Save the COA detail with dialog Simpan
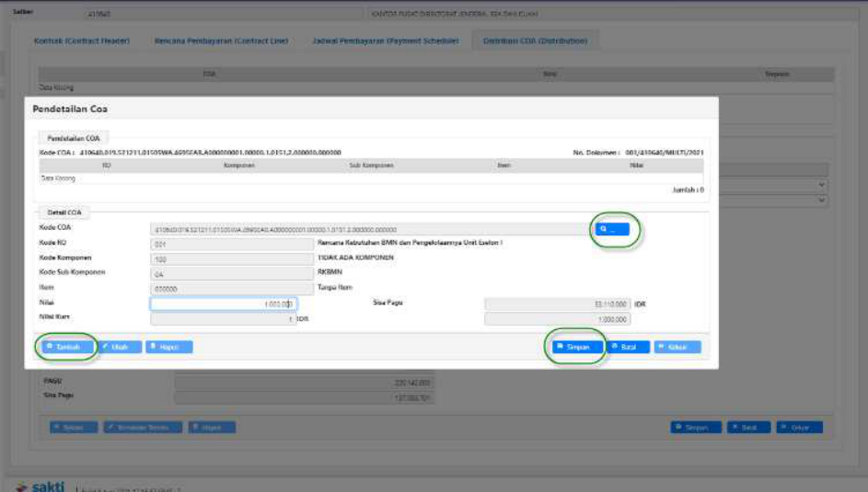Screen dimensions: 868x492 [577, 347]
